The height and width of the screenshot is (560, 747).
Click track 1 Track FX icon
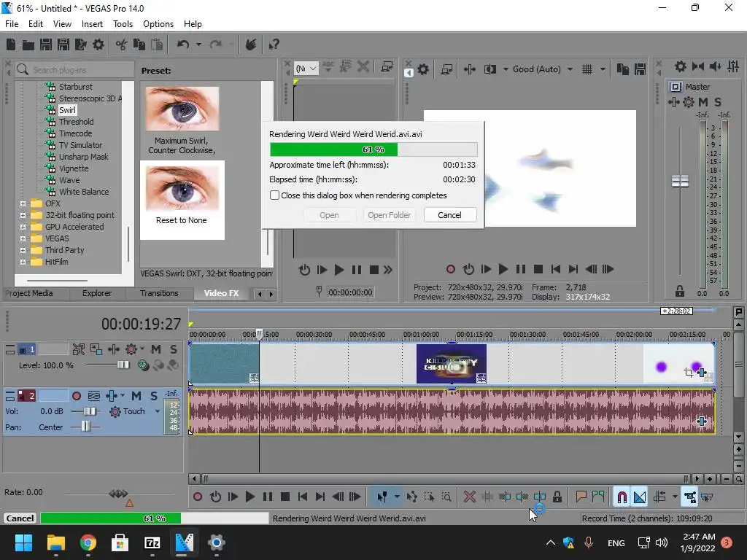[131, 349]
